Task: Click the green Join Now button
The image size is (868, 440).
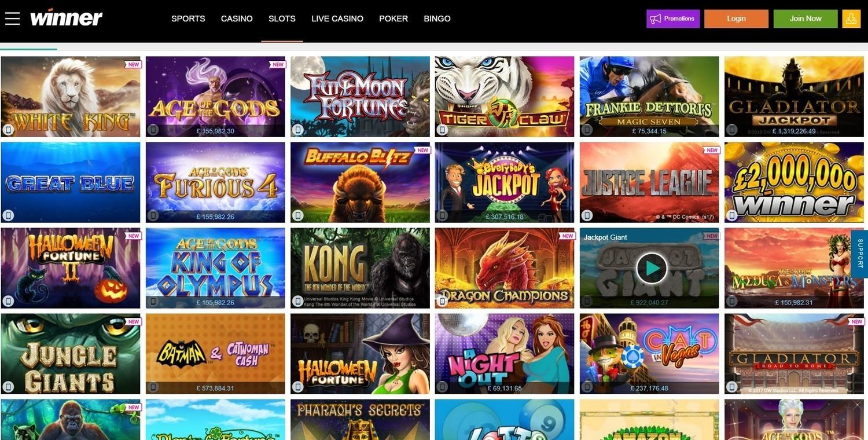Action: pyautogui.click(x=806, y=19)
